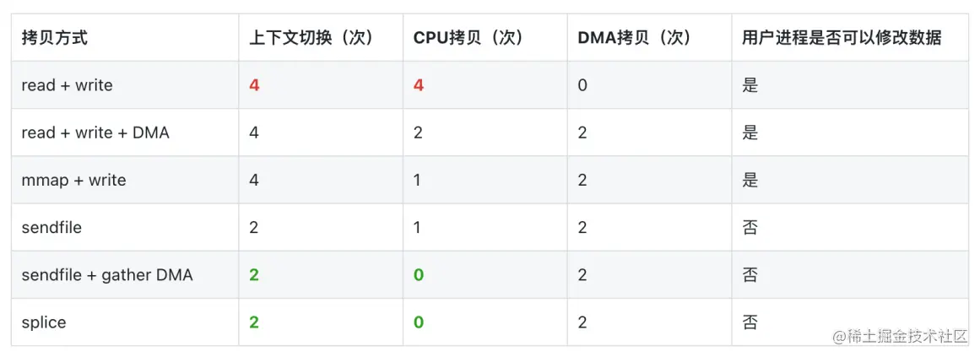The height and width of the screenshot is (357, 980).
Task: Click CPU拷贝 value 1 in mmap + write row
Action: [418, 180]
